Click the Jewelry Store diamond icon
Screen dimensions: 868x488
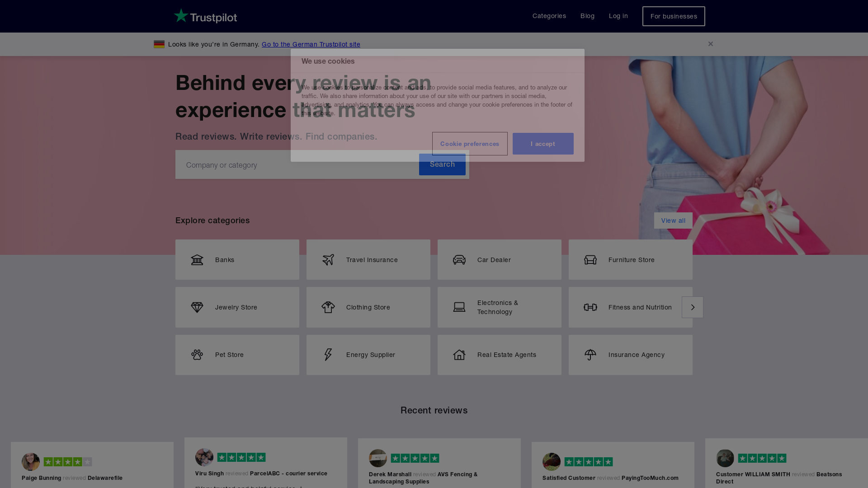[197, 307]
